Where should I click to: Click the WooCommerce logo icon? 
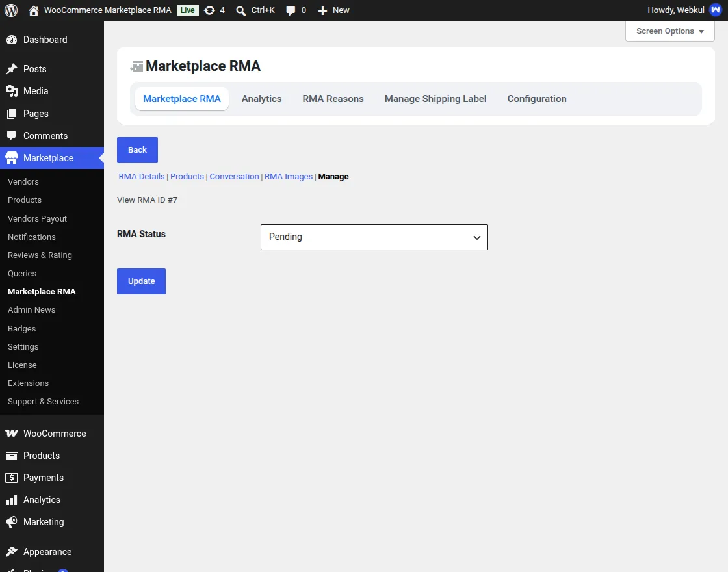pos(12,433)
